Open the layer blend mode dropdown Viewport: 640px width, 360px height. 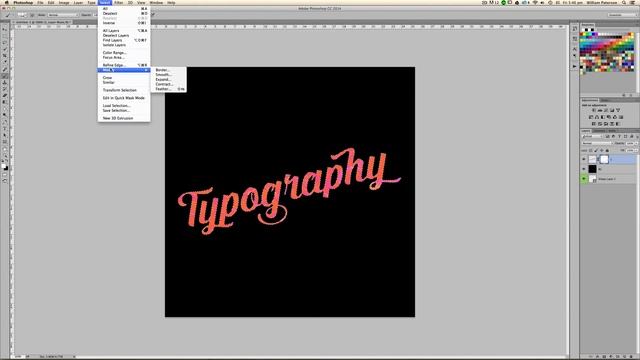597,143
